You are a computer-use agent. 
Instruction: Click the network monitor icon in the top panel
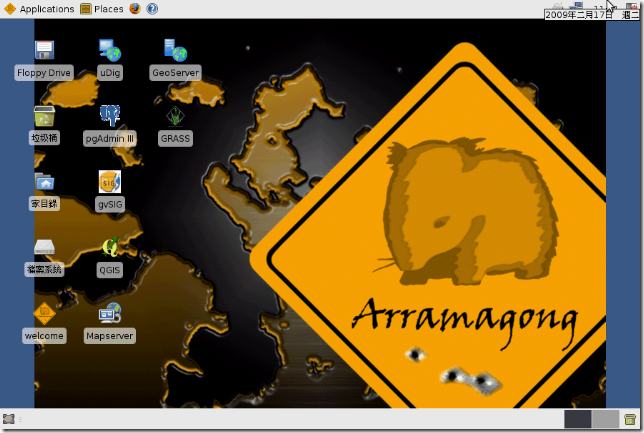577,5
